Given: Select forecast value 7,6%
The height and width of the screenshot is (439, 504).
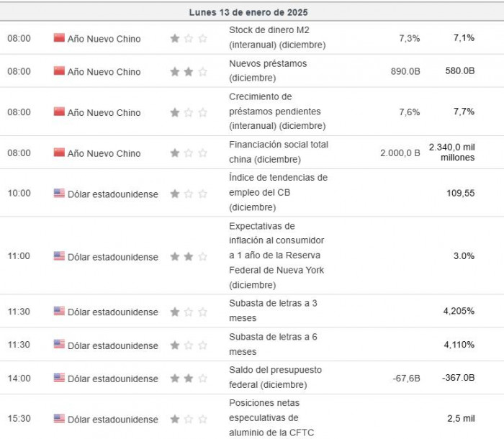Looking at the screenshot, I should [x=409, y=112].
